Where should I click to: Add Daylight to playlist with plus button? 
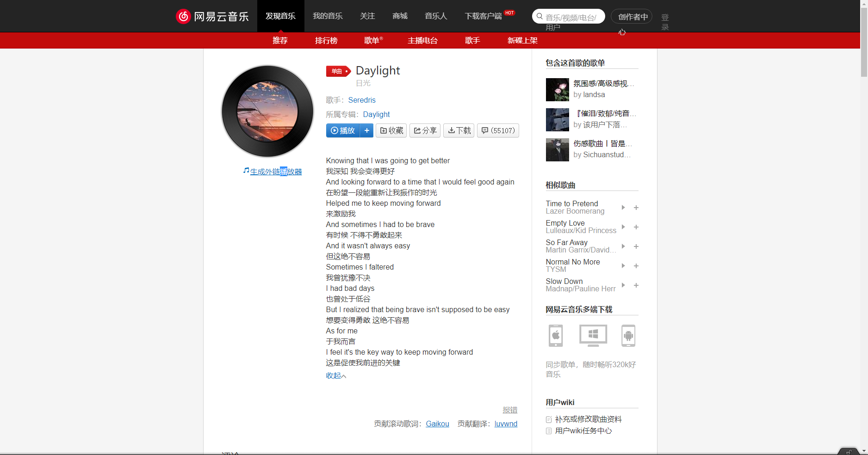point(367,130)
